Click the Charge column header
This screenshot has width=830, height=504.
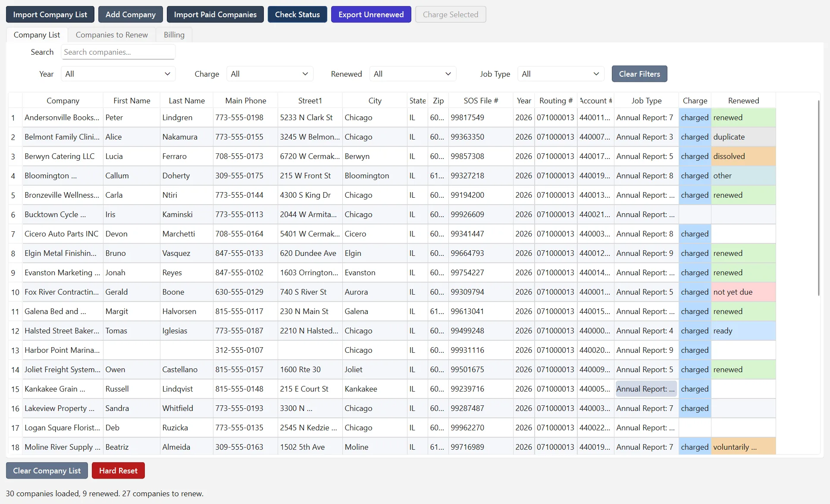click(x=695, y=100)
